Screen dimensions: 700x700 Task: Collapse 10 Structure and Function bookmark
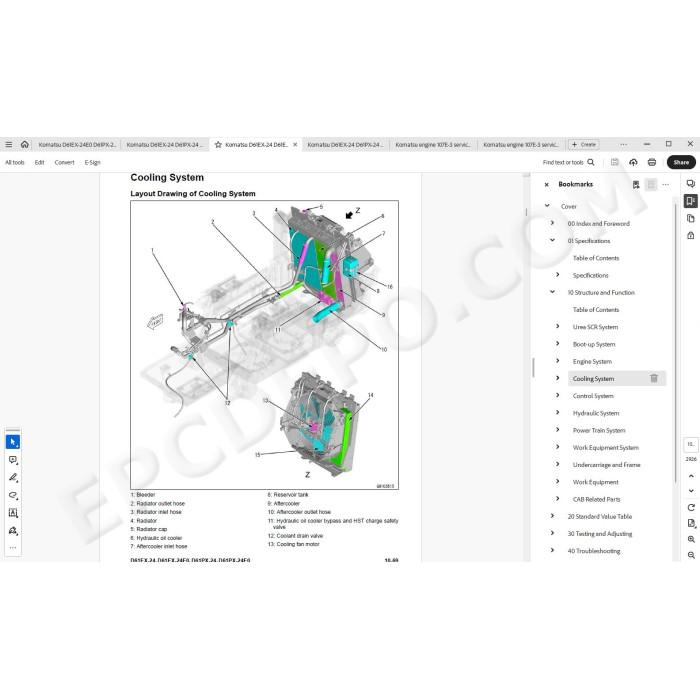552,292
